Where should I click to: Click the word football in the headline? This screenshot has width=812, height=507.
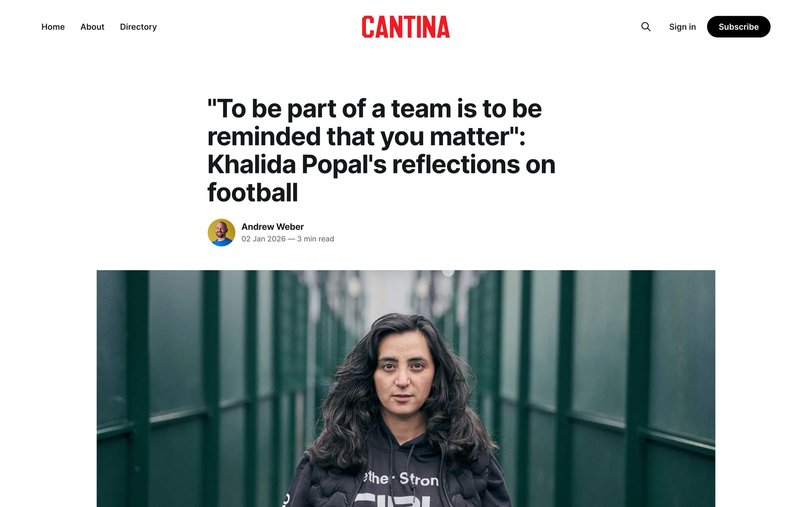click(252, 192)
